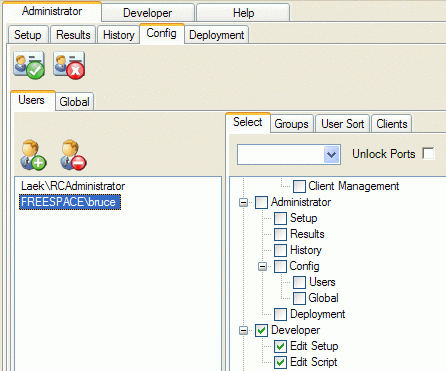The height and width of the screenshot is (371, 446).
Task: Check the Deployment permission checkbox
Action: (280, 314)
